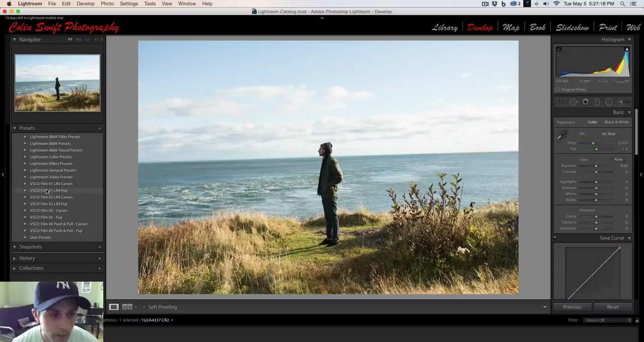Screen dimensions: 644x342
Task: Select the Graduated Filter tool
Action: tap(597, 102)
